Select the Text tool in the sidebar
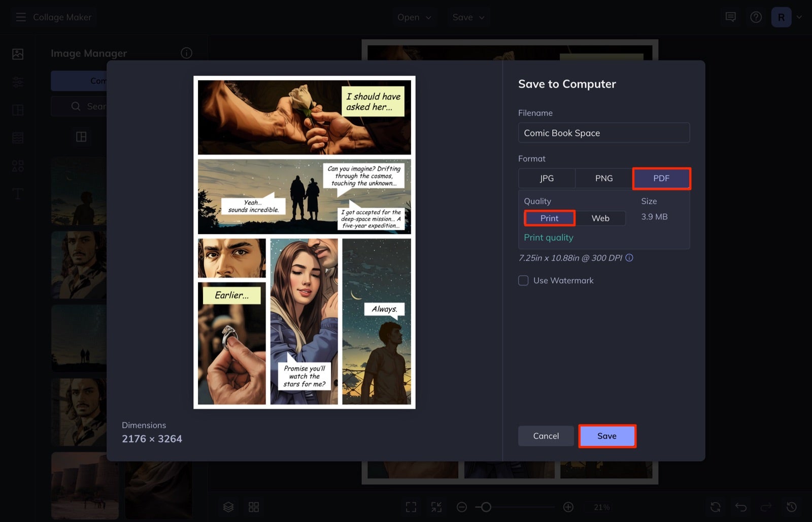 tap(17, 193)
